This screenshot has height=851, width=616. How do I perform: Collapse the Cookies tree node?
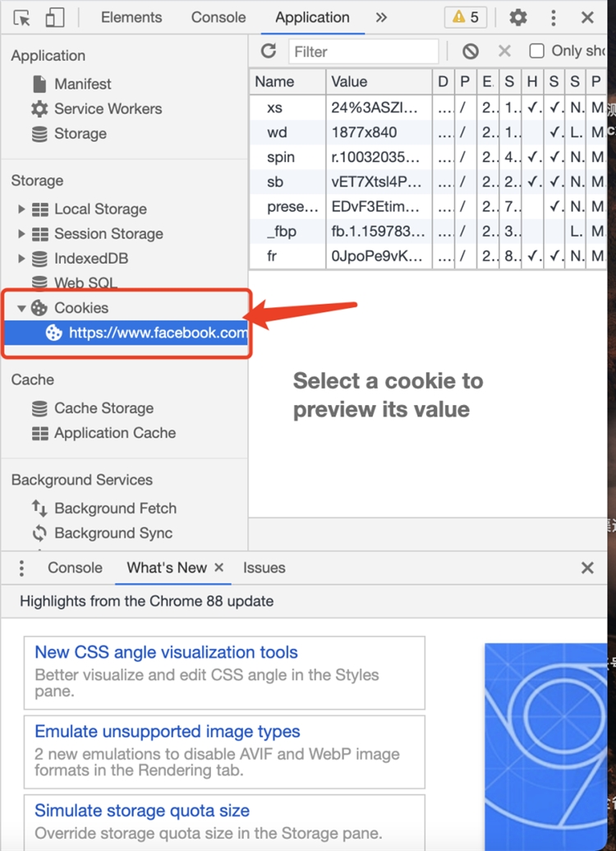pyautogui.click(x=21, y=308)
